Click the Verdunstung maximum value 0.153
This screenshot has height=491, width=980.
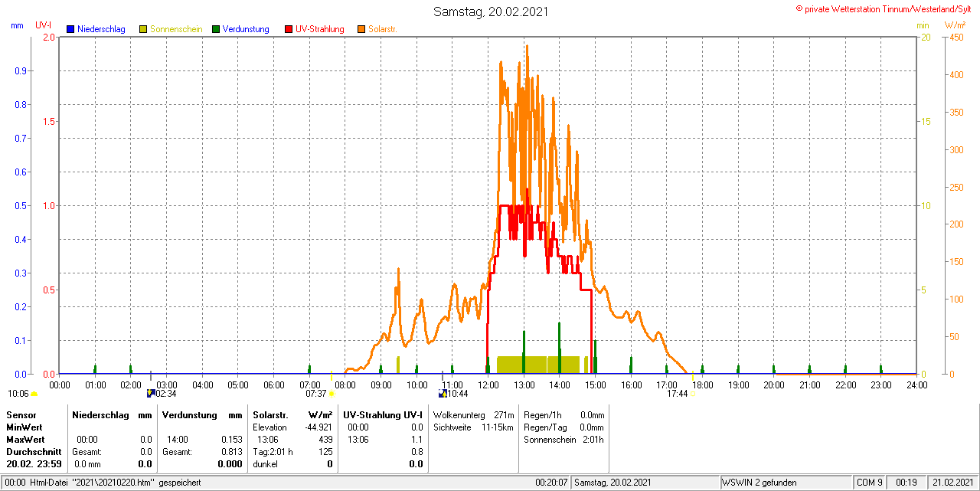click(x=231, y=439)
